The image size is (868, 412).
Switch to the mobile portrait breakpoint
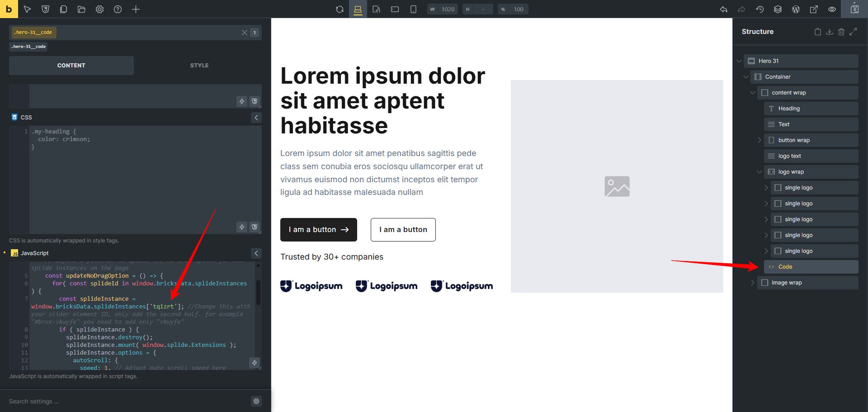(413, 9)
